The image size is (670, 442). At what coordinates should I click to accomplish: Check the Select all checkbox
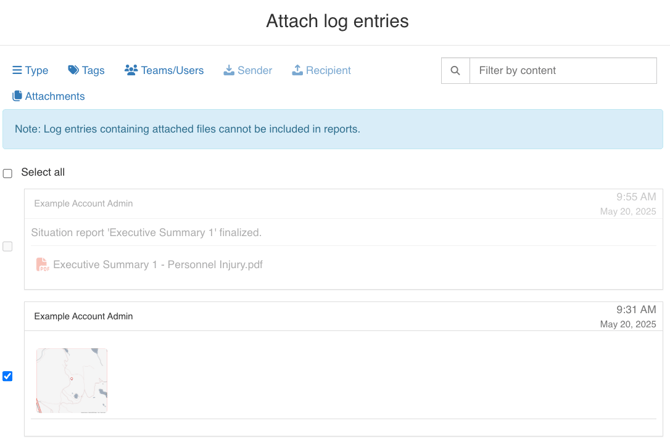coord(8,173)
